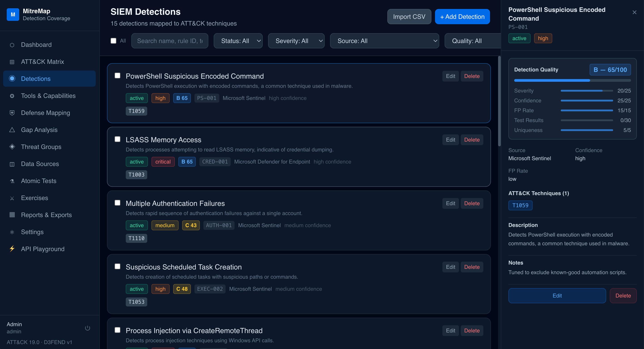
Task: Close the detection detail panel
Action: [x=634, y=12]
